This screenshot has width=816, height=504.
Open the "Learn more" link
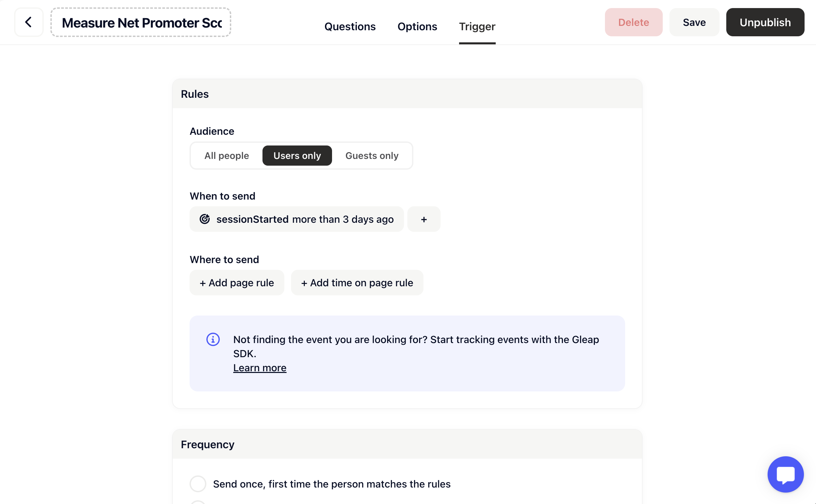pyautogui.click(x=259, y=368)
